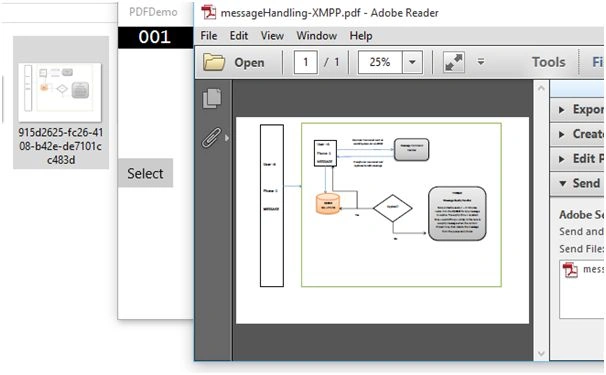Open the attachments paperclip panel
The width and height of the screenshot is (606, 375).
tap(211, 138)
